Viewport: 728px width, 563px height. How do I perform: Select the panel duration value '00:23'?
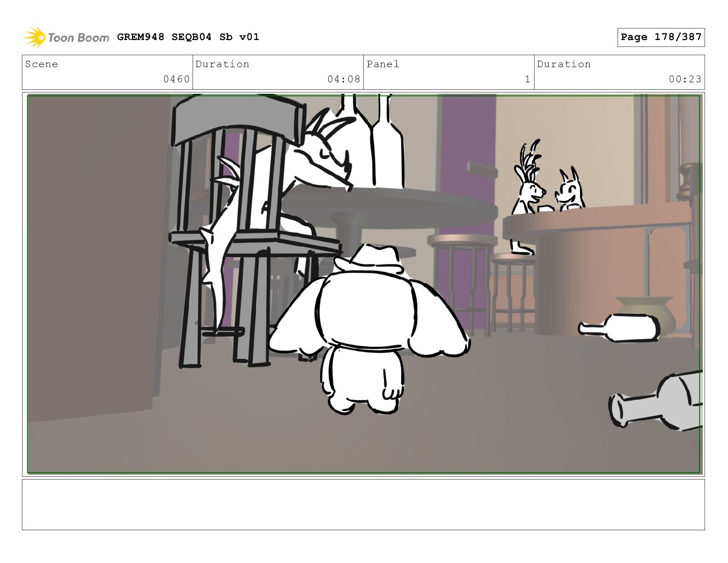685,79
